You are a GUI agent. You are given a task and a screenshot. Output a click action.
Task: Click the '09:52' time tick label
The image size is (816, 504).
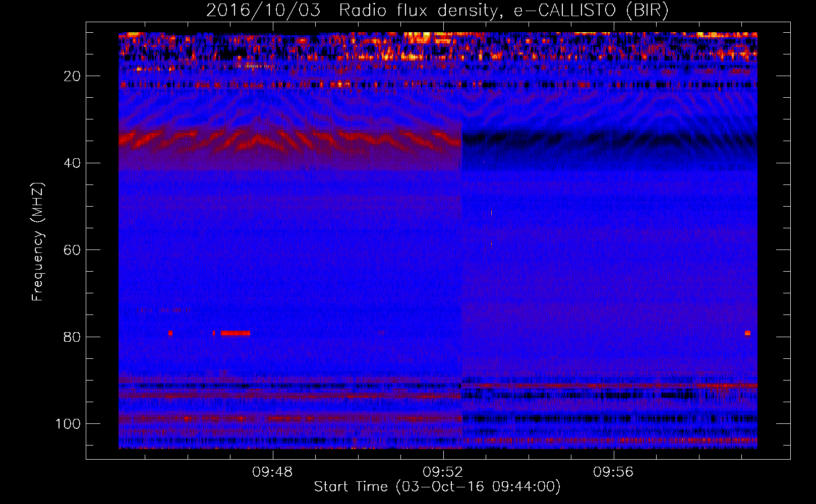[443, 472]
